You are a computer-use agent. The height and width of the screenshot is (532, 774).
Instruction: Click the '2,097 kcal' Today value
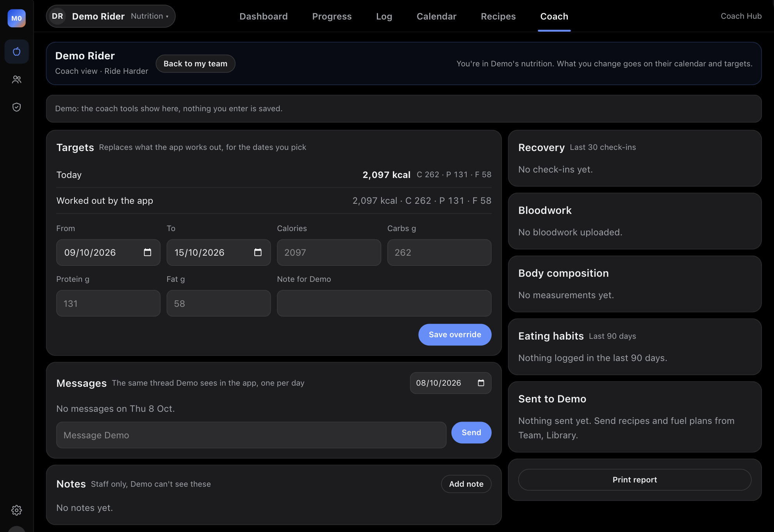pos(387,175)
